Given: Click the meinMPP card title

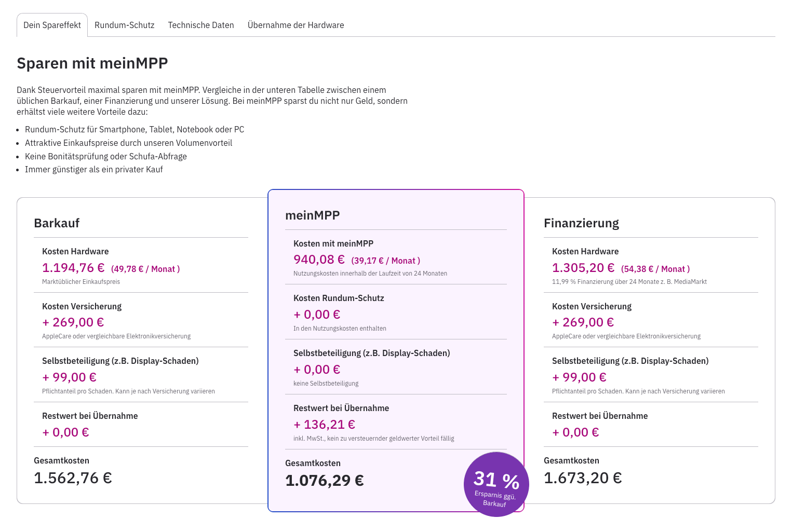Looking at the screenshot, I should [312, 215].
